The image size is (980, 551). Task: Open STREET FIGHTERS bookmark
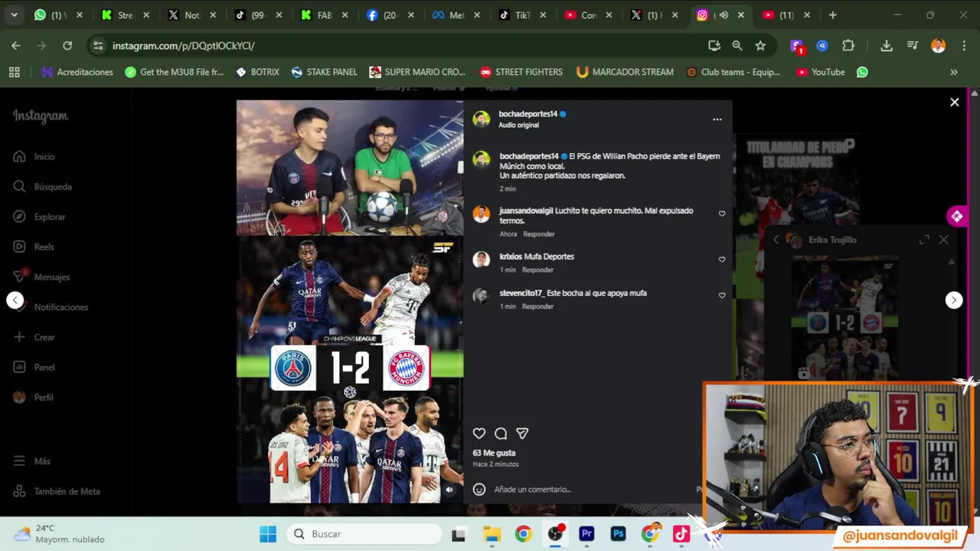point(521,72)
